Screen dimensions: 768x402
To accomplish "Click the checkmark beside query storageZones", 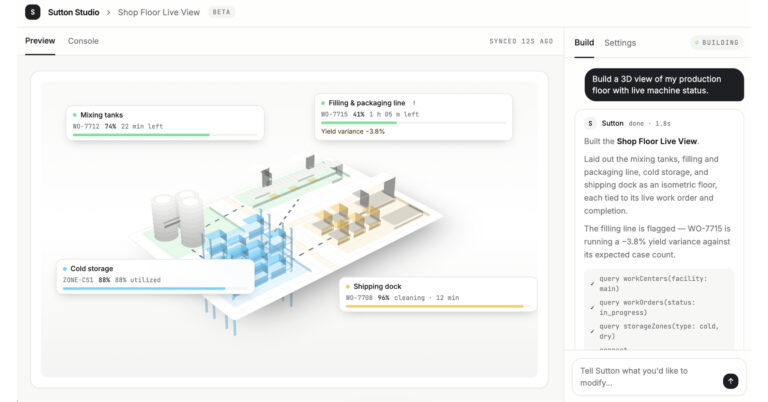I will pos(592,331).
